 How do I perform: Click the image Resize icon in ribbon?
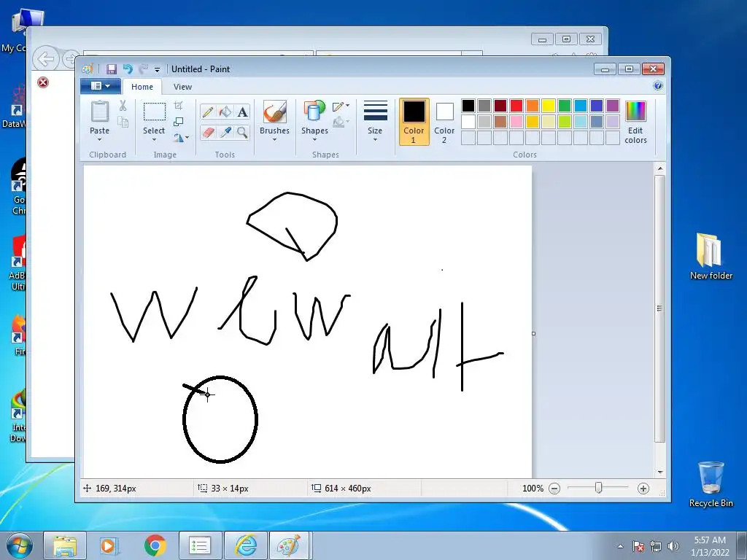point(178,122)
